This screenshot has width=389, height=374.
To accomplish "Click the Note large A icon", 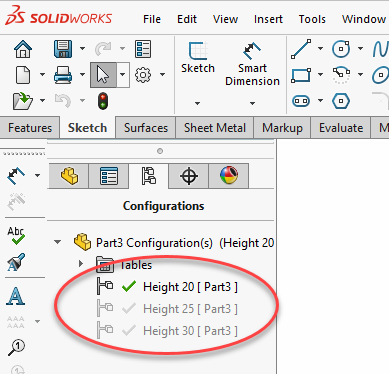I will pyautogui.click(x=15, y=296).
